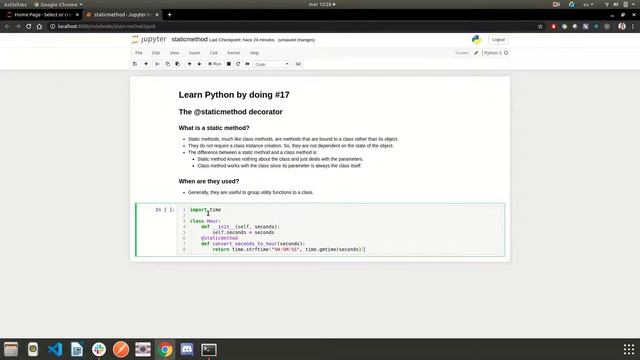Click the Python 3 kernel status circle
Image resolution: width=640 pixels, height=360 pixels.
click(506, 53)
